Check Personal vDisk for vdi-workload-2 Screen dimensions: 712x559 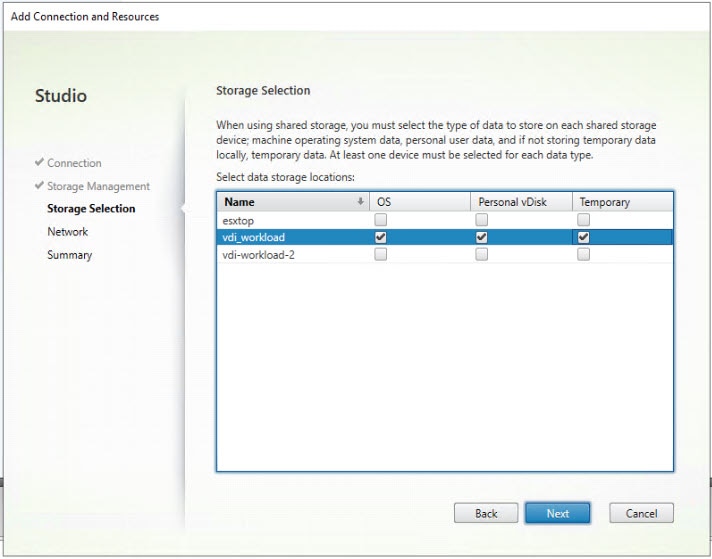482,255
